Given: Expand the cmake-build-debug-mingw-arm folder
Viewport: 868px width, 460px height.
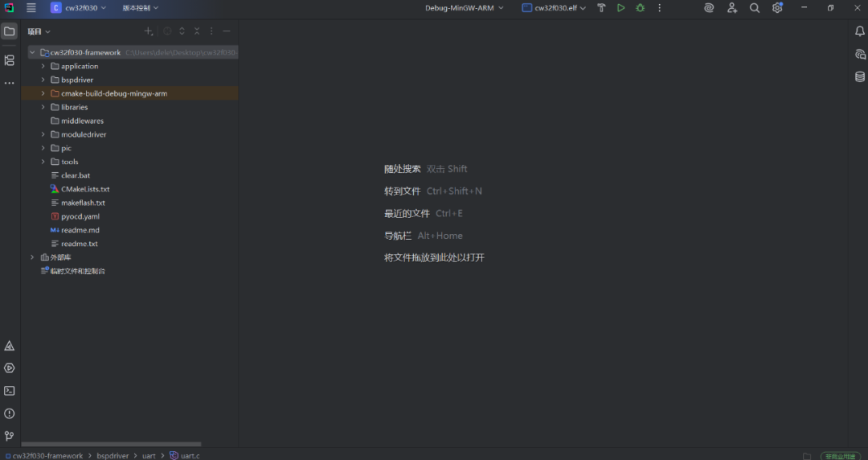Looking at the screenshot, I should pyautogui.click(x=43, y=93).
